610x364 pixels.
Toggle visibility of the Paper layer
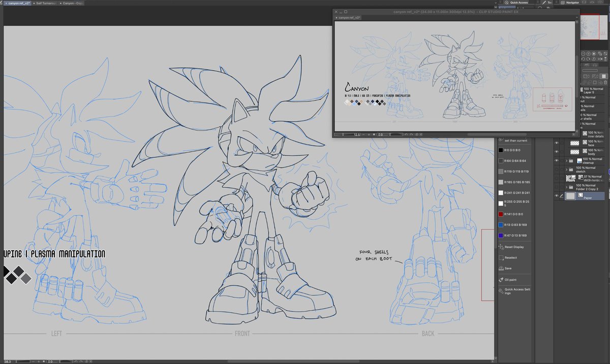point(557,196)
